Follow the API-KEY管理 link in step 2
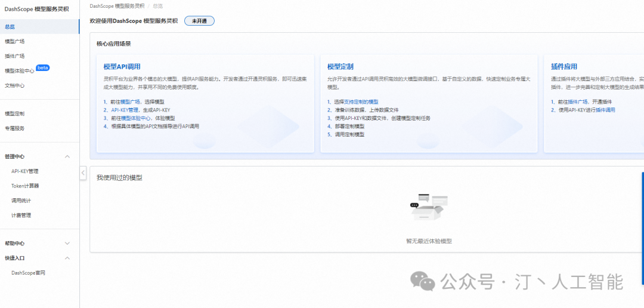Screen dimensions: 644x308 pos(125,110)
